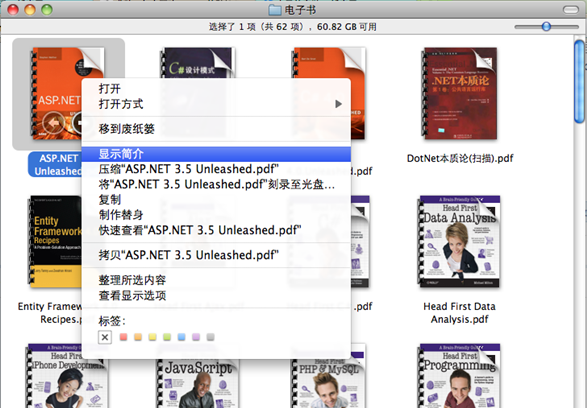Apply the yellow label color
This screenshot has height=408, width=587.
click(x=152, y=337)
